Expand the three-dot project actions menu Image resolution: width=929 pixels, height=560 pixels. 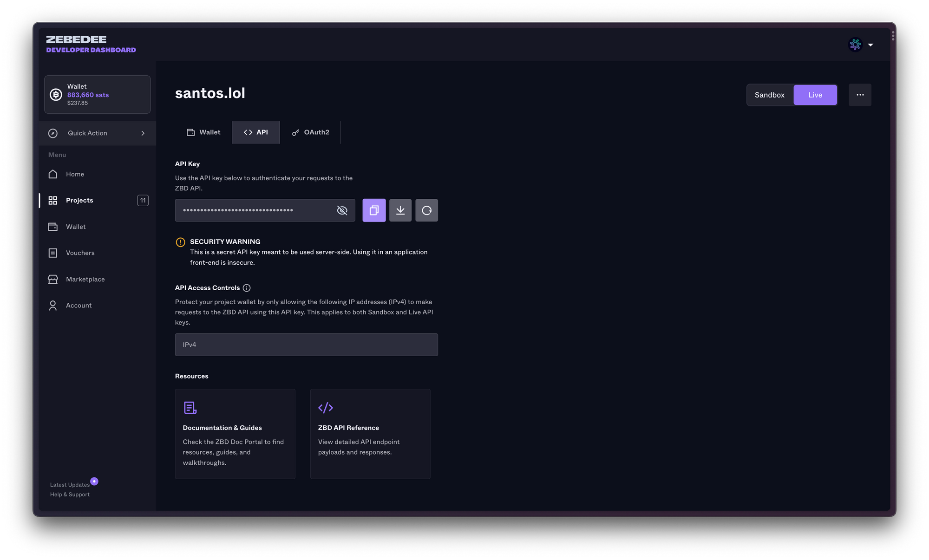(860, 95)
